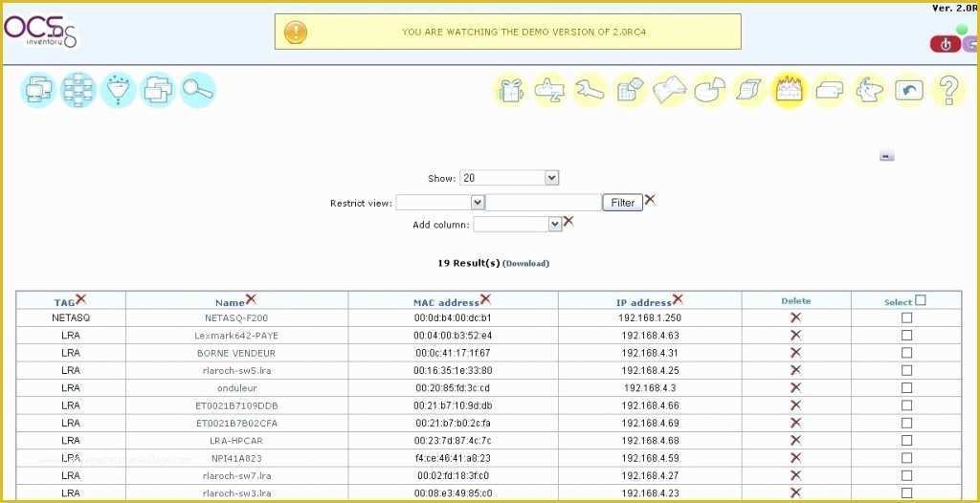The image size is (980, 503).
Task: Click the red power logout button
Action: coord(945,44)
